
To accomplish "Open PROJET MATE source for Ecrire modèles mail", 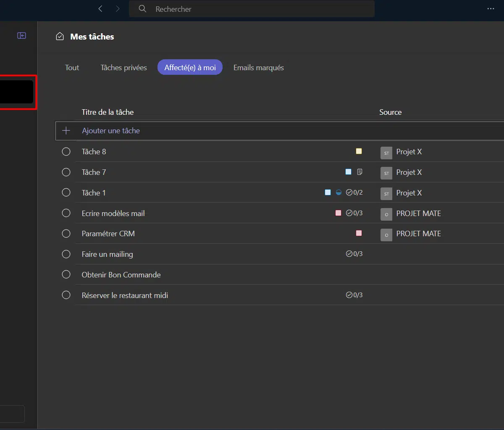I will [418, 214].
